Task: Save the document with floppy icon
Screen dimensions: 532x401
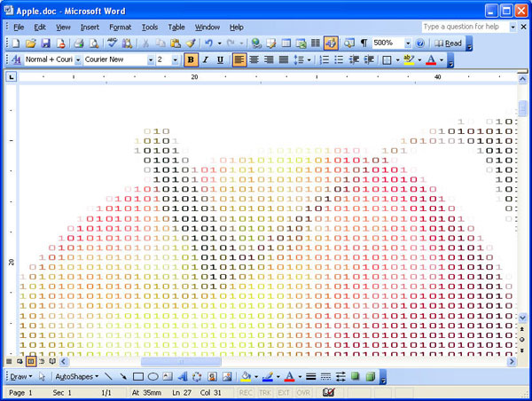Action: (45, 43)
